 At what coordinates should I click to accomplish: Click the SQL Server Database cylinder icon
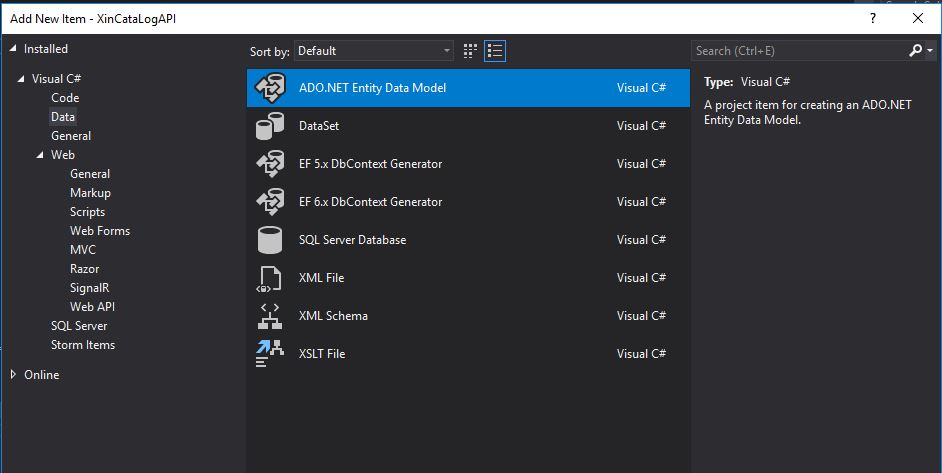pyautogui.click(x=270, y=240)
